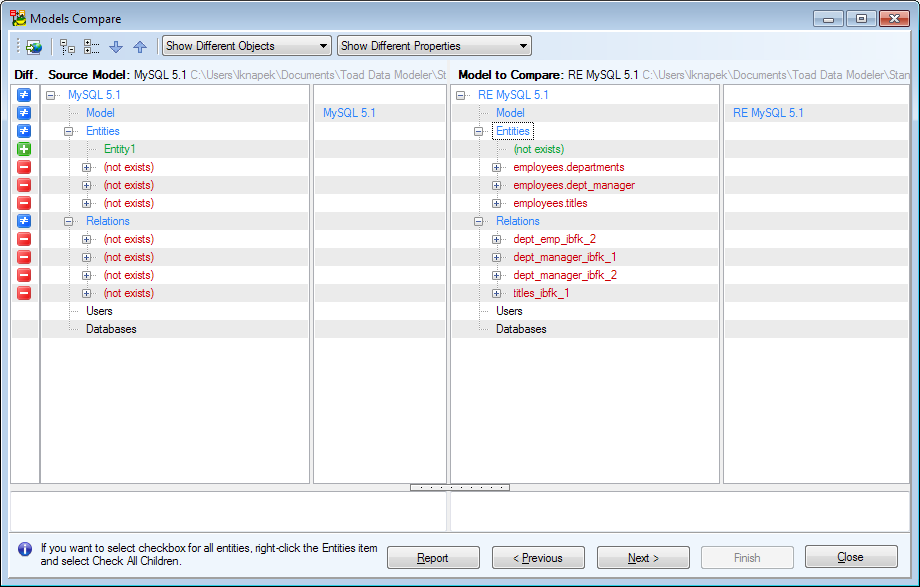Screen dimensions: 920x587
Task: Collapse Entities node in source model tree
Action: [x=69, y=131]
